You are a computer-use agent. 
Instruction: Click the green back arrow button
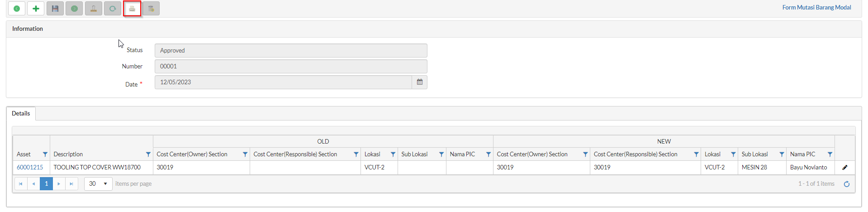tap(17, 9)
